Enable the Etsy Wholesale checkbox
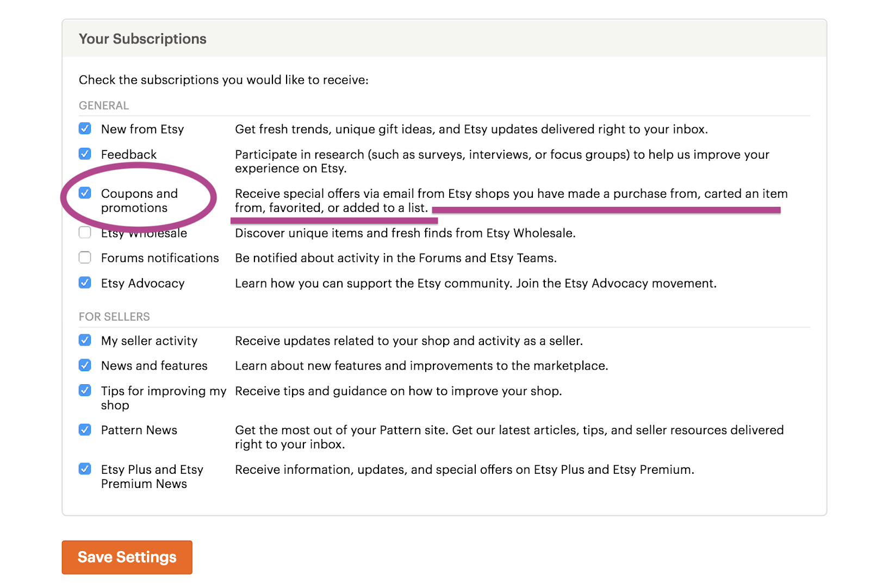 coord(85,233)
